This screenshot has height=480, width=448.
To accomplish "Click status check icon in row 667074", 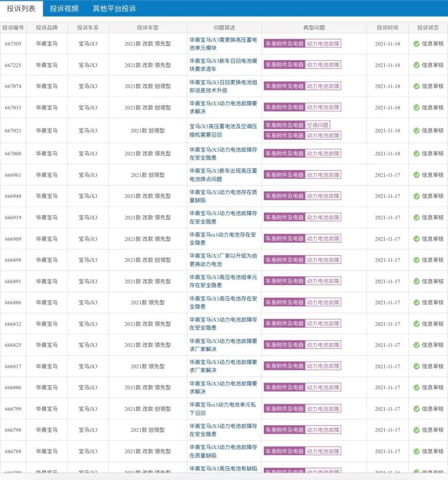I will pos(416,86).
